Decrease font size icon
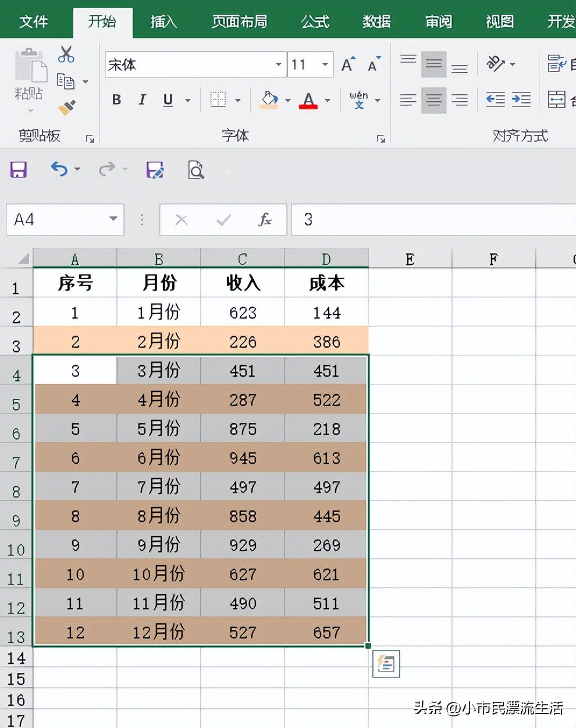This screenshot has height=728, width=576. pyautogui.click(x=374, y=64)
